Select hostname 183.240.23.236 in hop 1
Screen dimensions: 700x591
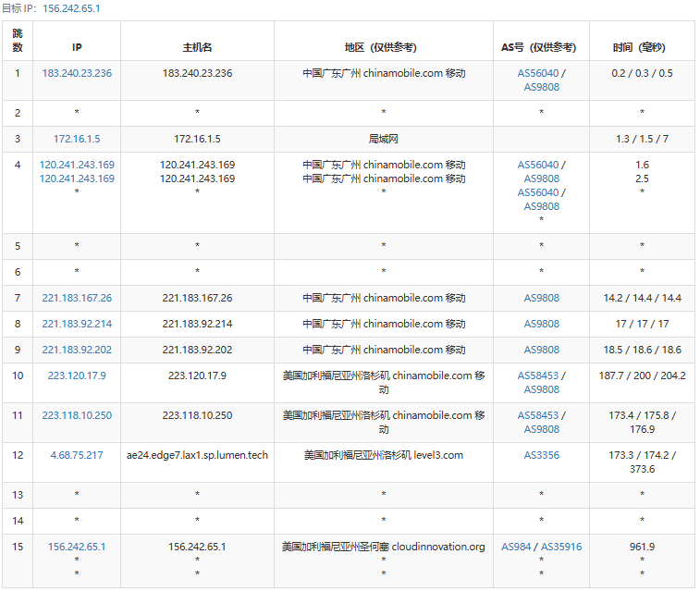(197, 73)
